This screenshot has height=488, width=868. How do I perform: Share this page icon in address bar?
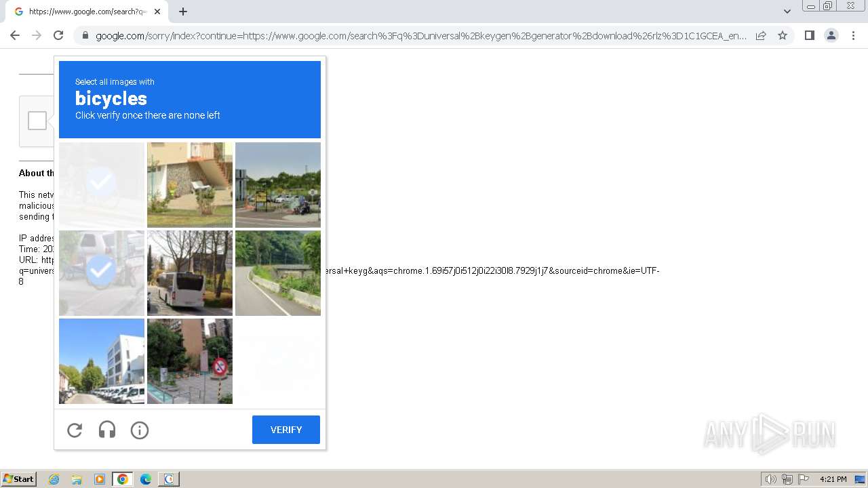(x=761, y=35)
